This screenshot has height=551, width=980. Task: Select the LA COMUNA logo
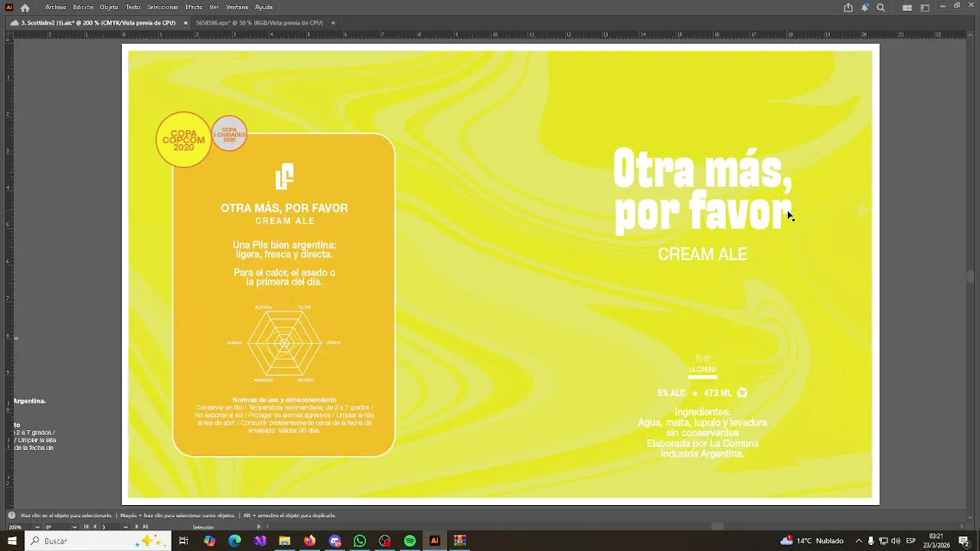702,367
